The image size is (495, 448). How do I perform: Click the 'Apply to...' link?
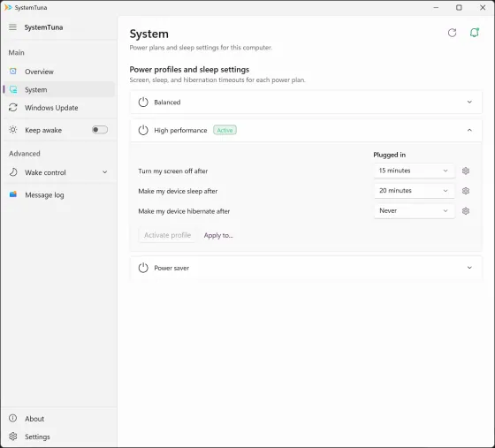point(218,235)
